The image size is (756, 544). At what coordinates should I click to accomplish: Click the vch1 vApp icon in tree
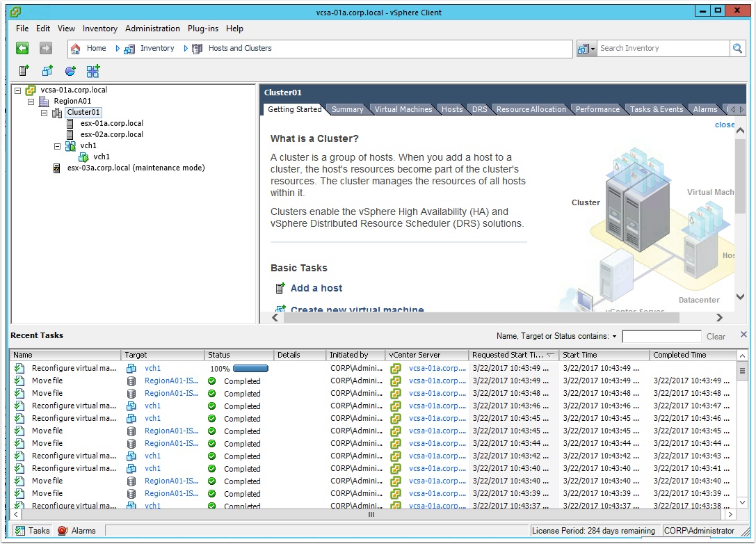point(70,145)
